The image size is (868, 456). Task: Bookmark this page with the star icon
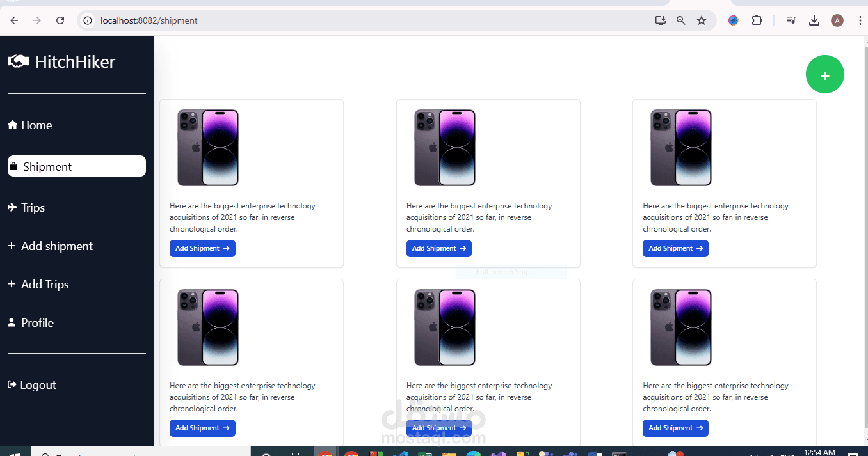click(702, 20)
